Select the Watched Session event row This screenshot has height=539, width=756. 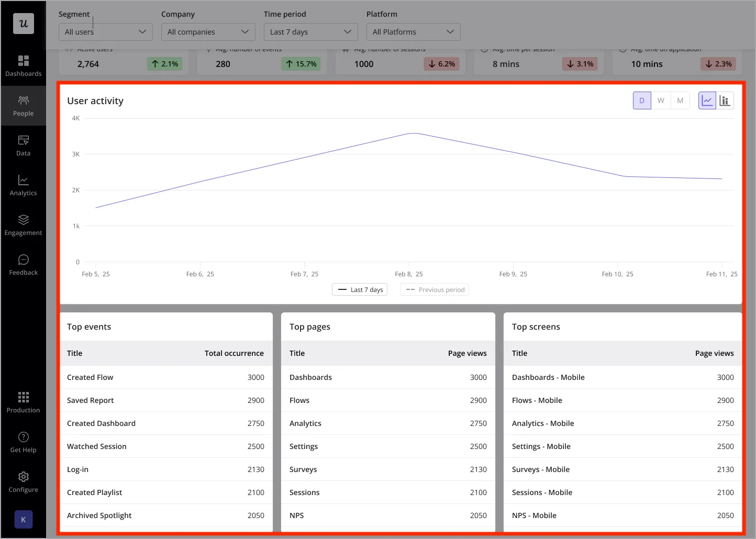click(x=166, y=446)
